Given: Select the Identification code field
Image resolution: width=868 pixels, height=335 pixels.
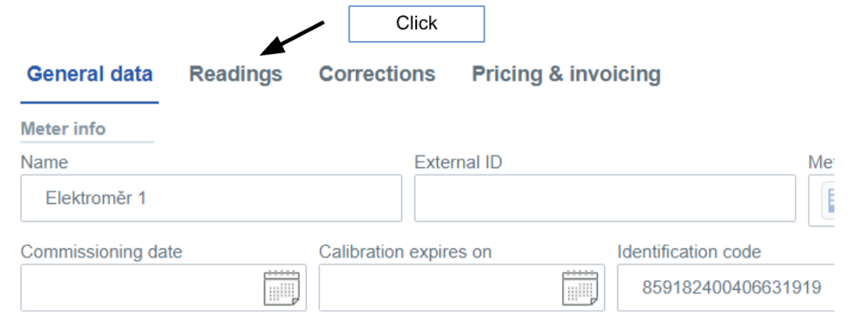Looking at the screenshot, I should (x=726, y=288).
